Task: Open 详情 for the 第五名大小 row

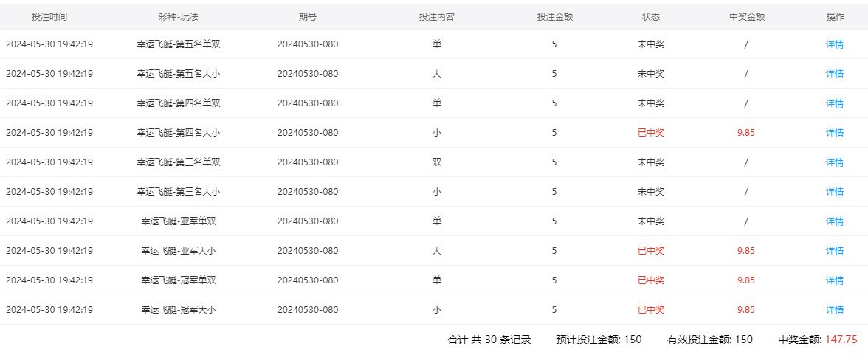Action: (834, 74)
